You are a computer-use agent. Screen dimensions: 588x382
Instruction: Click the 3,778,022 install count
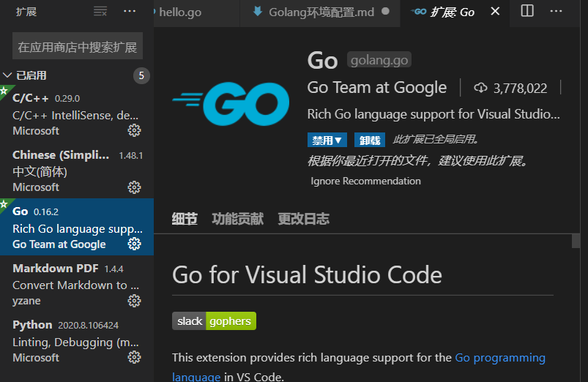pos(520,88)
